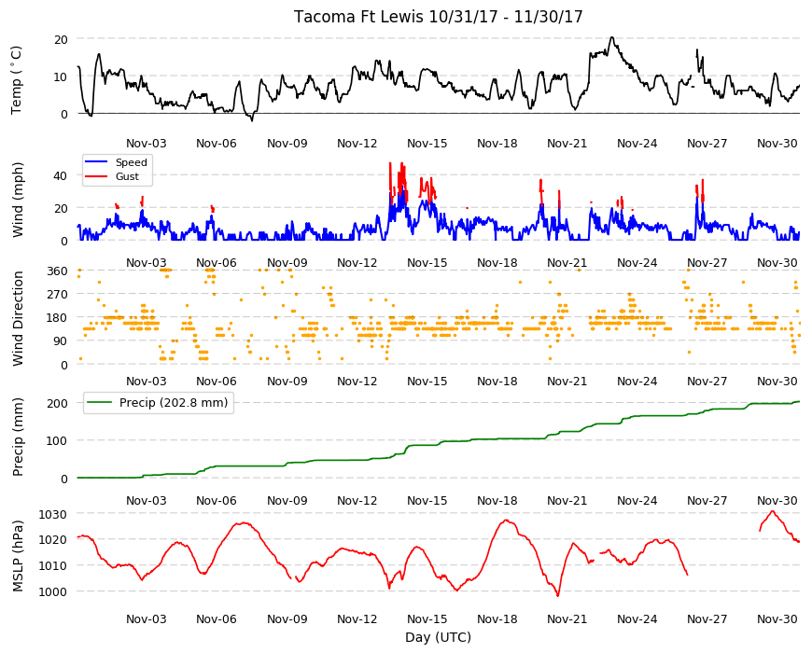Click Nov-27 tick under the precip chart
The width and height of the screenshot is (812, 653).
tap(707, 500)
